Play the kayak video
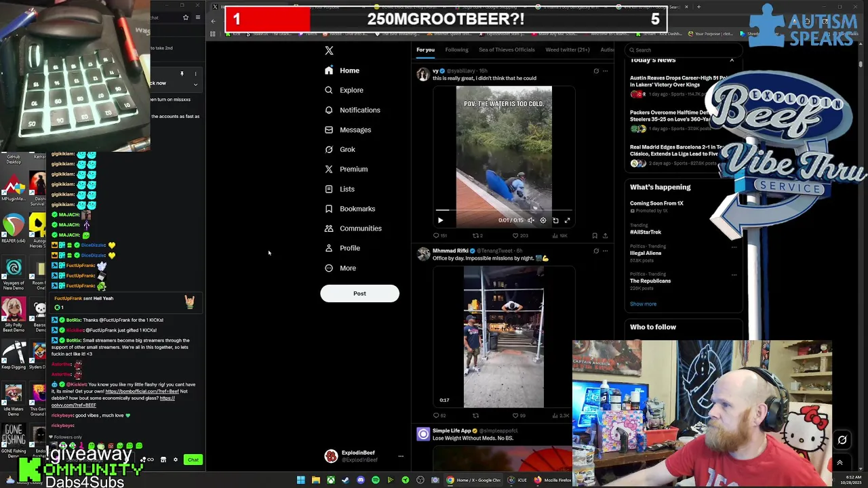Image resolution: width=868 pixels, height=488 pixels. pos(440,220)
